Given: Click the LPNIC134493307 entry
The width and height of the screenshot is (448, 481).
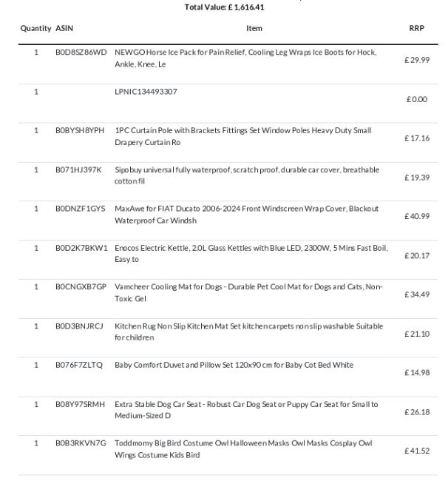Looking at the screenshot, I should pos(146,92).
